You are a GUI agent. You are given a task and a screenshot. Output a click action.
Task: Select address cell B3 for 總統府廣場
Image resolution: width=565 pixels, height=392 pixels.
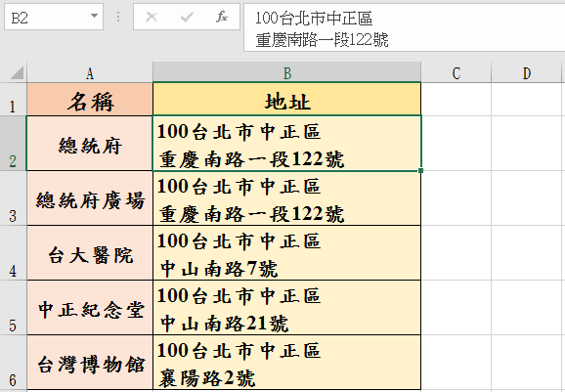pos(286,198)
